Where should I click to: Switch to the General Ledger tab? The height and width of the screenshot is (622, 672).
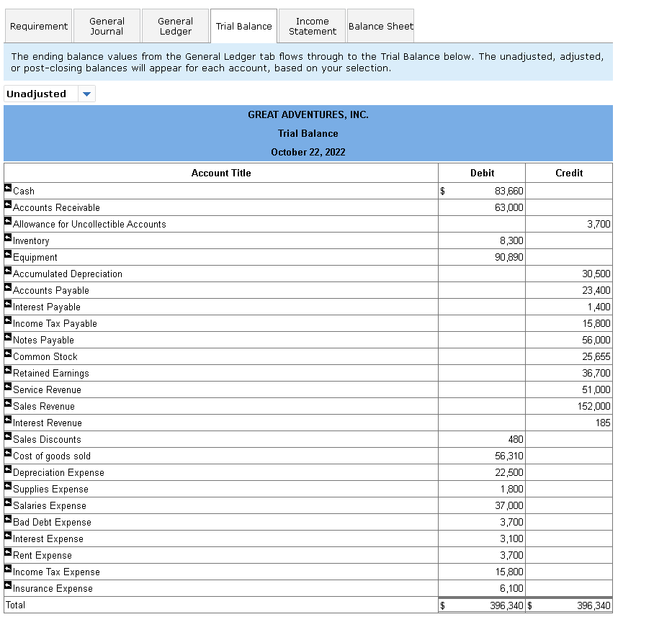tap(175, 25)
